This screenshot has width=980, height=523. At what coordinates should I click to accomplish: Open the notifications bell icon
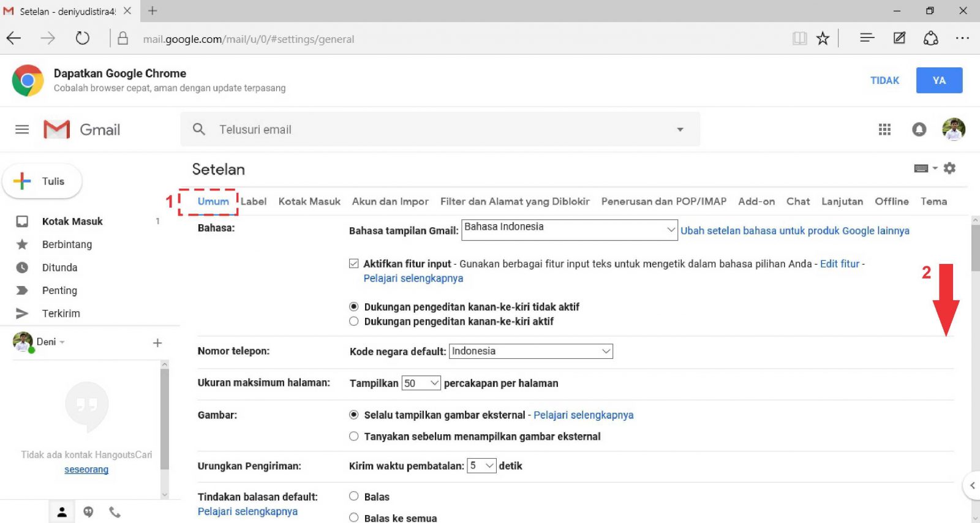pos(919,129)
